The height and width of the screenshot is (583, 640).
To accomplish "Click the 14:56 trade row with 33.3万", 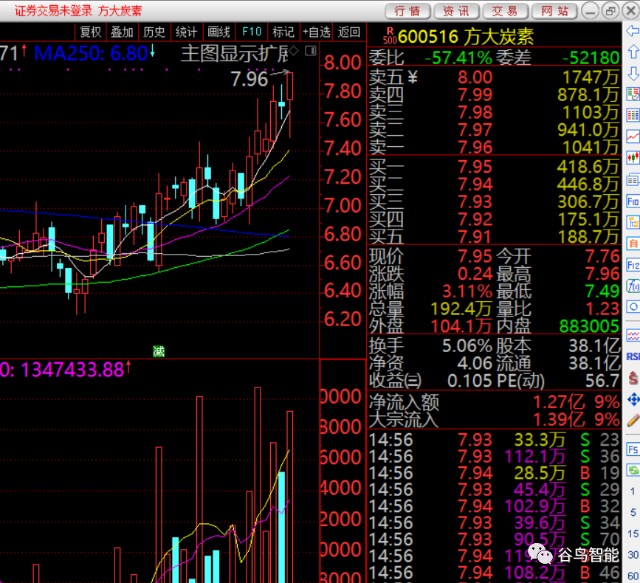I will click(494, 440).
